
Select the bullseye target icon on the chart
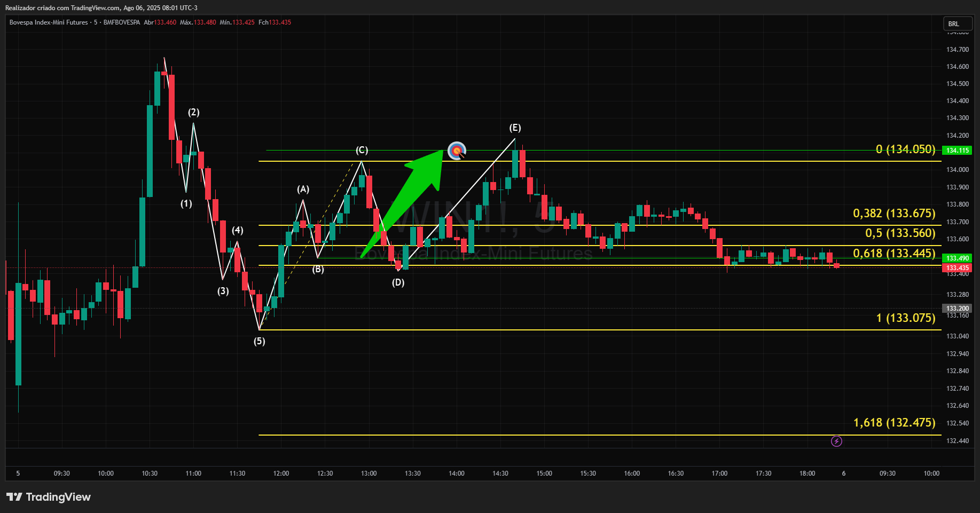[457, 151]
